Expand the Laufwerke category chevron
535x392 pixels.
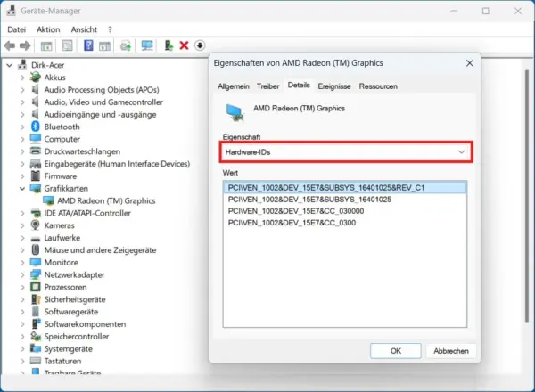[x=22, y=238]
